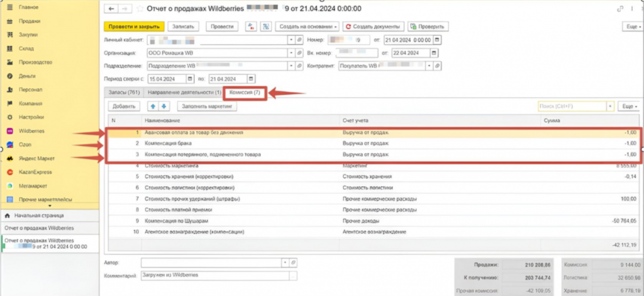The width and height of the screenshot is (644, 296).
Task: Click the Провести и закрыть button
Action: click(134, 26)
